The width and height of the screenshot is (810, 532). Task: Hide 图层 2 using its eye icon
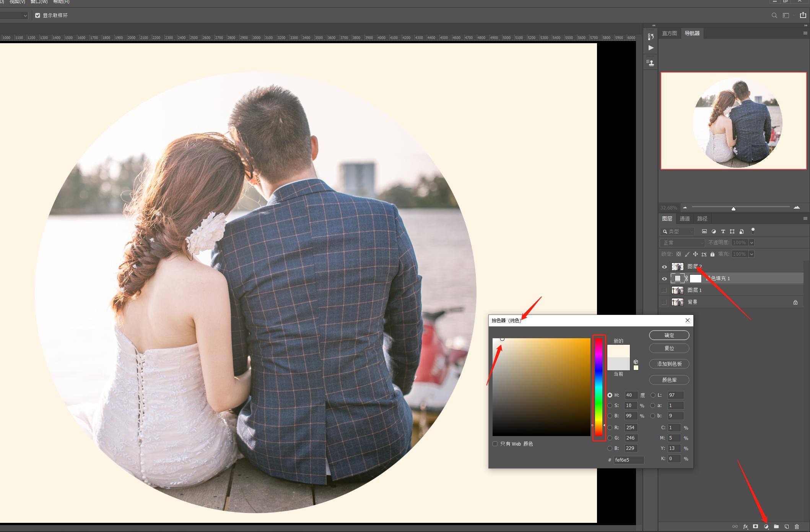(x=664, y=267)
